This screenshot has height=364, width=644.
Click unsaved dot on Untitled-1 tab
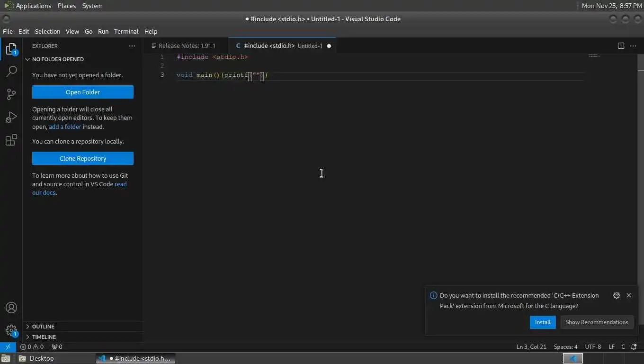coord(329,46)
